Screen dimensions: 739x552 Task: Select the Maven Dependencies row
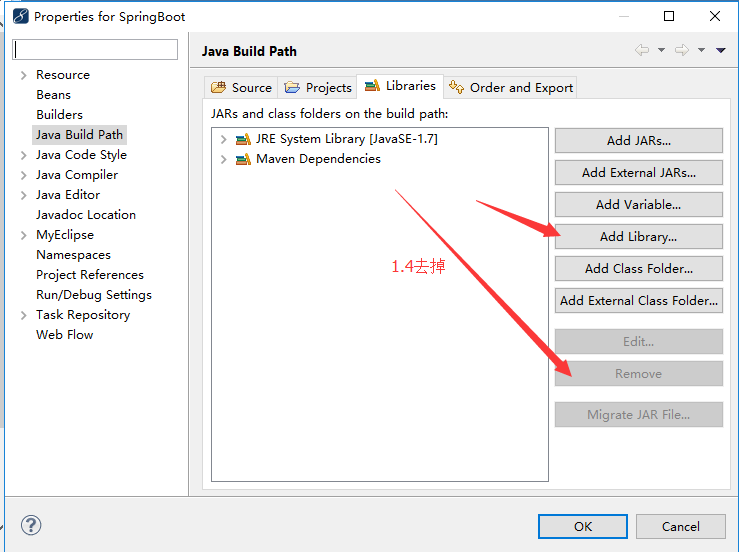coord(318,159)
